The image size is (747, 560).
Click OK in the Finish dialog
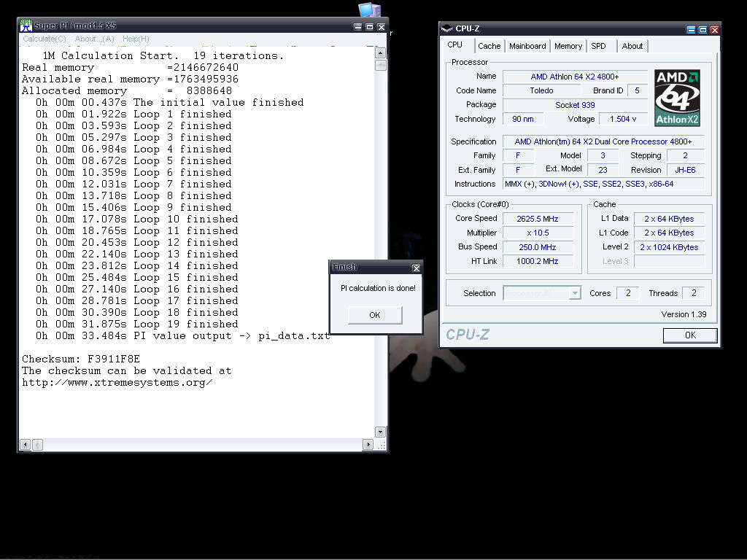(x=375, y=315)
